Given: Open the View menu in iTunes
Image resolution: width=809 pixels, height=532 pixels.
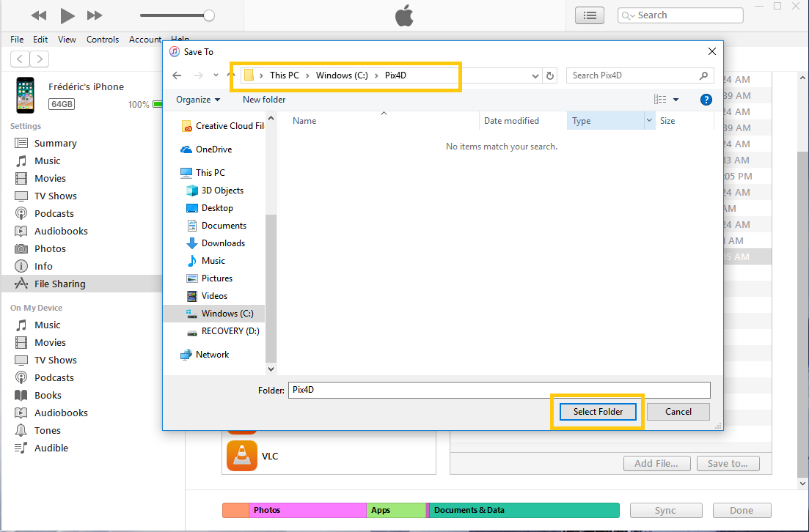Looking at the screenshot, I should (x=67, y=39).
